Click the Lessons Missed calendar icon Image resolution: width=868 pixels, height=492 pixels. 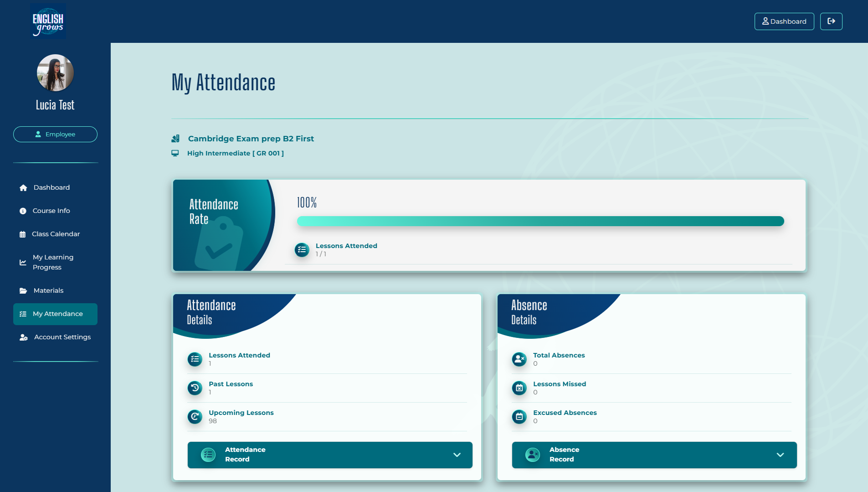(519, 388)
